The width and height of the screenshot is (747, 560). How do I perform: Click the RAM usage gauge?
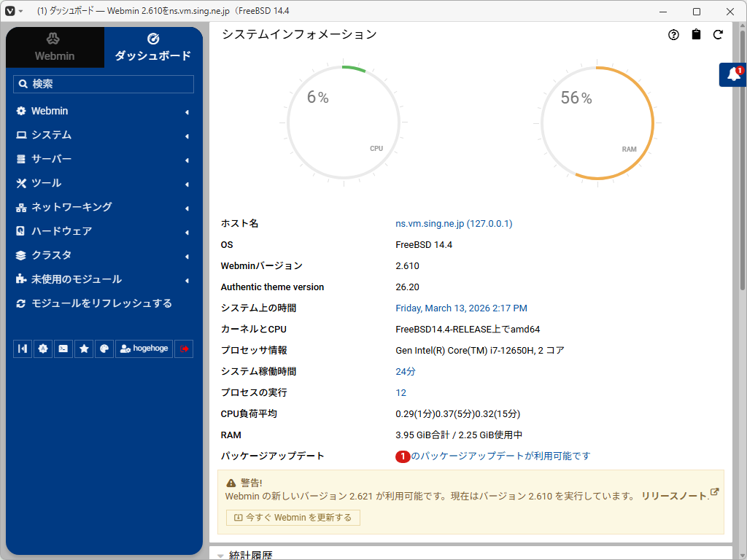point(597,122)
